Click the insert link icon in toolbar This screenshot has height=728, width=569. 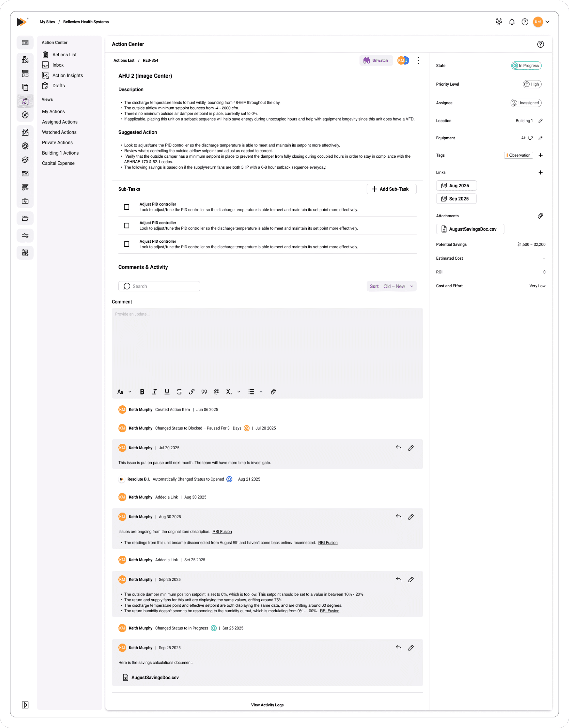tap(192, 392)
